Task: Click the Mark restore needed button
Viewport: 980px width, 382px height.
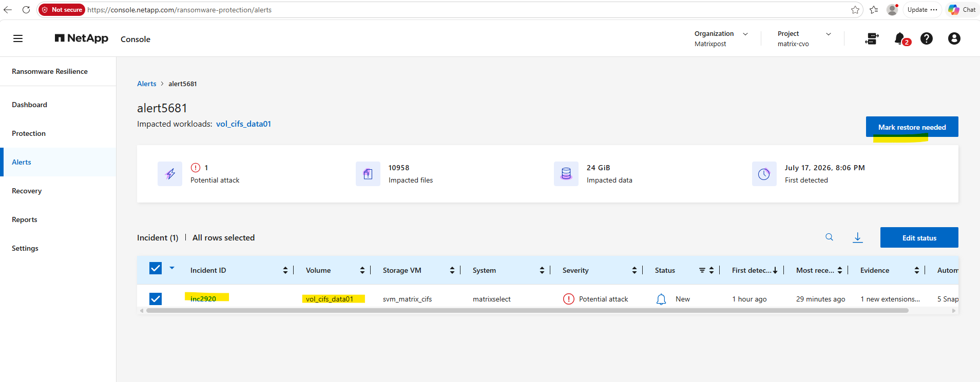Action: [x=912, y=127]
